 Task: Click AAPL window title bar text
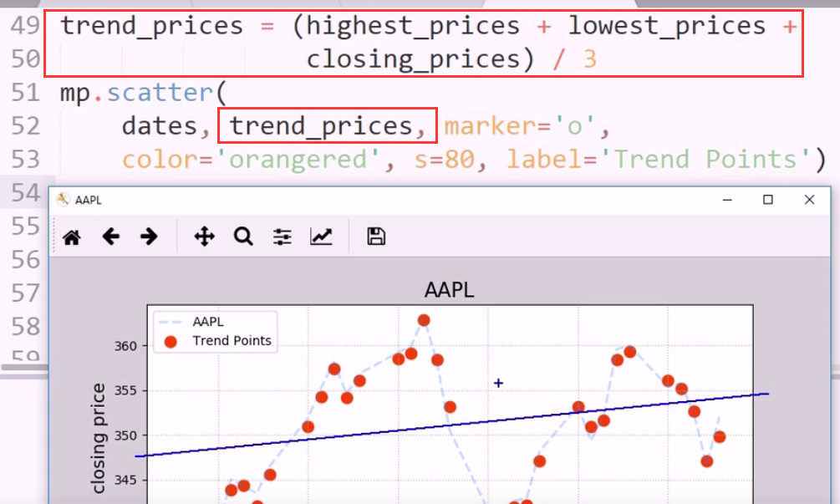[x=89, y=200]
